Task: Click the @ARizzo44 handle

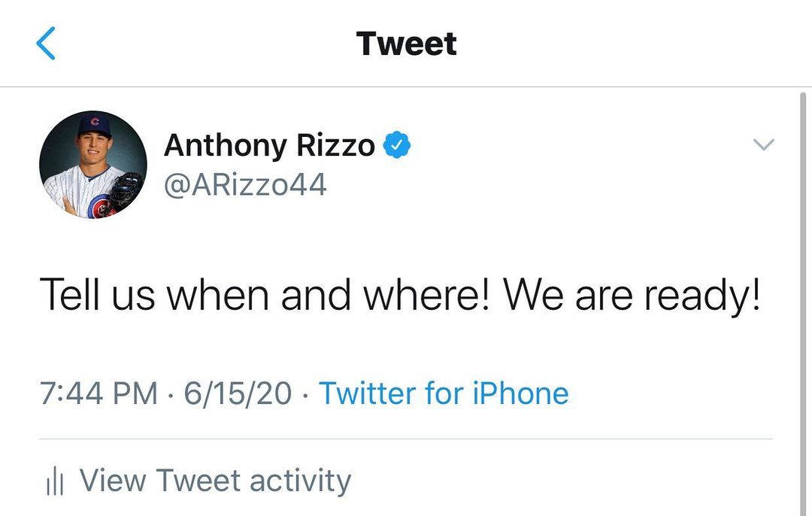Action: [x=245, y=184]
